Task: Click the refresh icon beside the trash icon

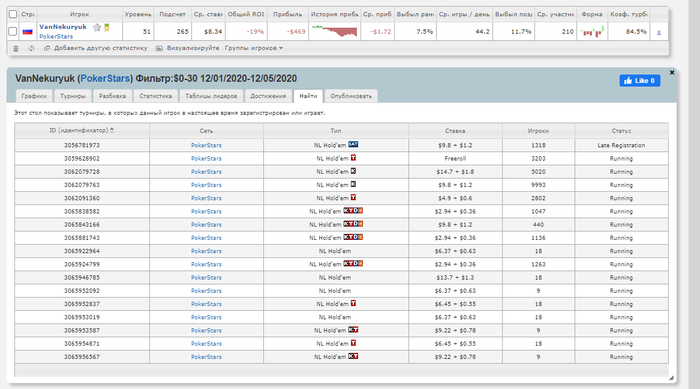Action: [31, 48]
